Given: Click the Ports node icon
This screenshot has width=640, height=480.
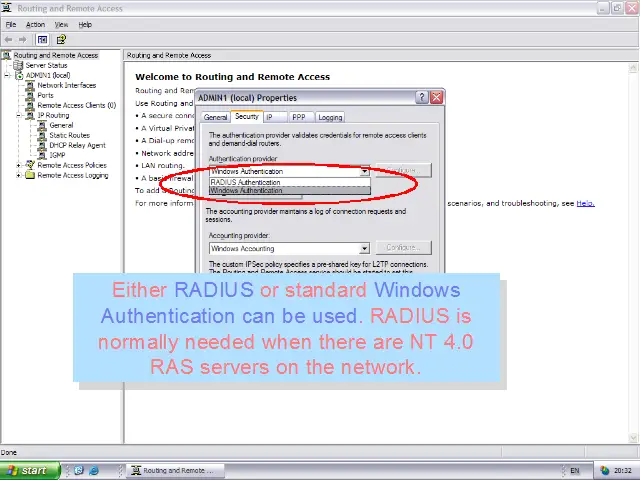Looking at the screenshot, I should 30,96.
